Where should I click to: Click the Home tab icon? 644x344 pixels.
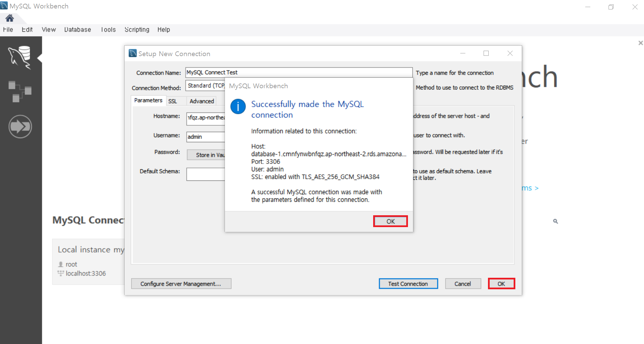[9, 18]
